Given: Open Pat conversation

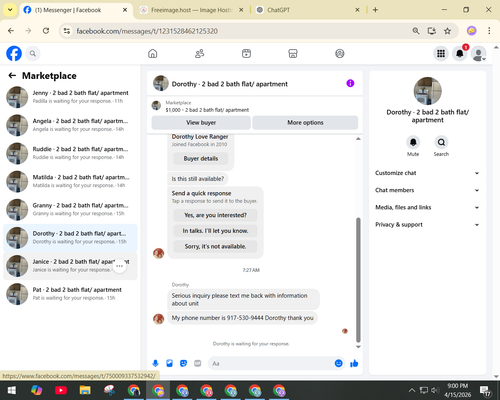Looking at the screenshot, I should pyautogui.click(x=70, y=294).
